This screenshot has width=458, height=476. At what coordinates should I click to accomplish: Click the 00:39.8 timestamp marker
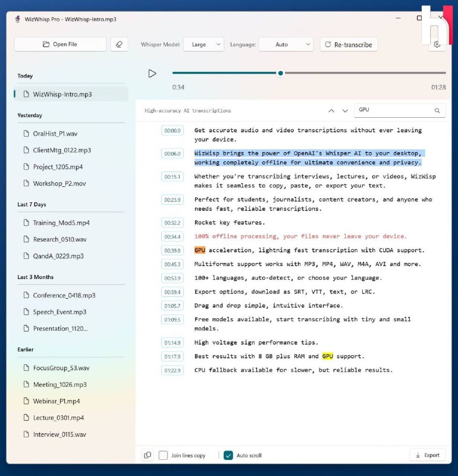[x=172, y=250]
